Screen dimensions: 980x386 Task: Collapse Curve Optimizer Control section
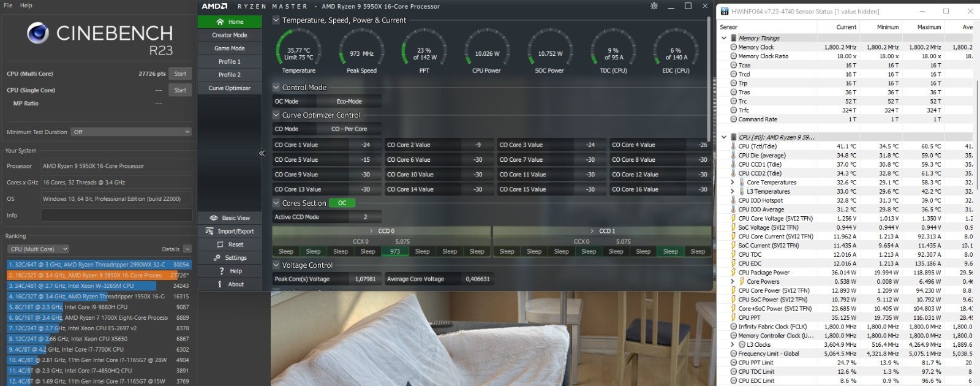coord(276,115)
